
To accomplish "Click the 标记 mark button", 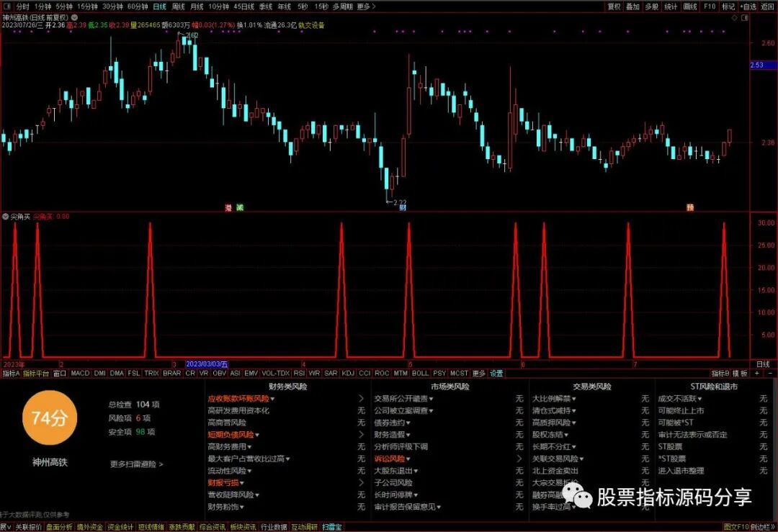I will coord(728,6).
